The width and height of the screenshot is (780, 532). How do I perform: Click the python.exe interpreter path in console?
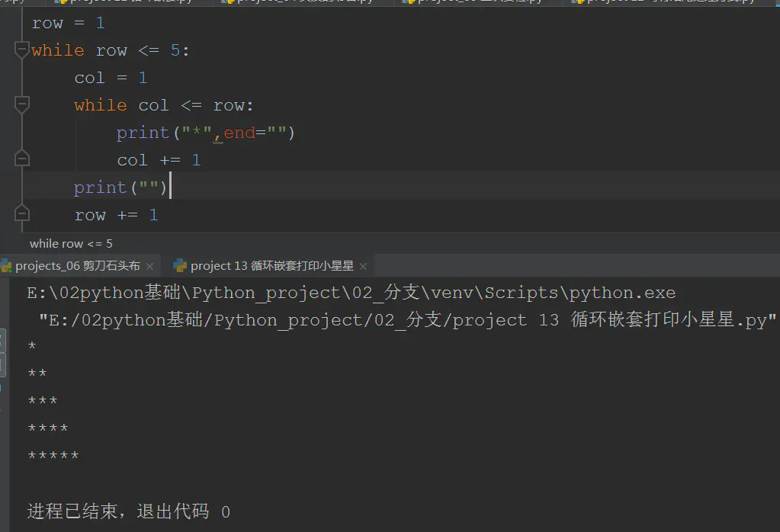pos(351,293)
